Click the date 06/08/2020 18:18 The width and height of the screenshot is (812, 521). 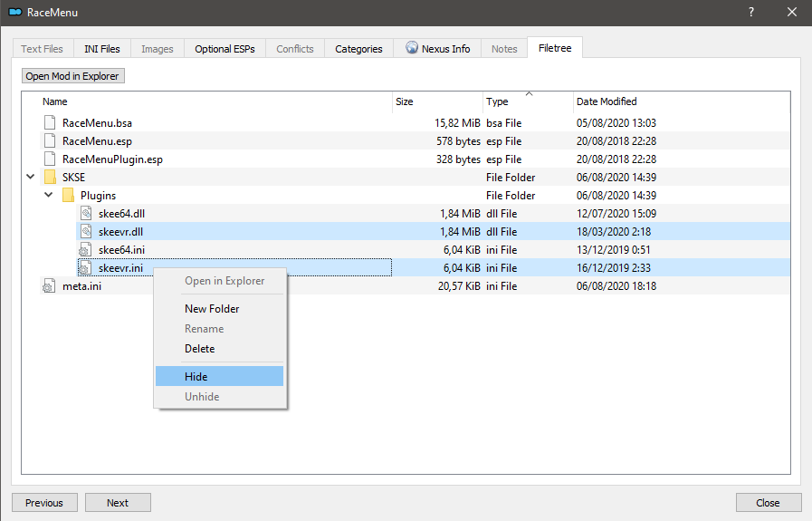coord(616,286)
